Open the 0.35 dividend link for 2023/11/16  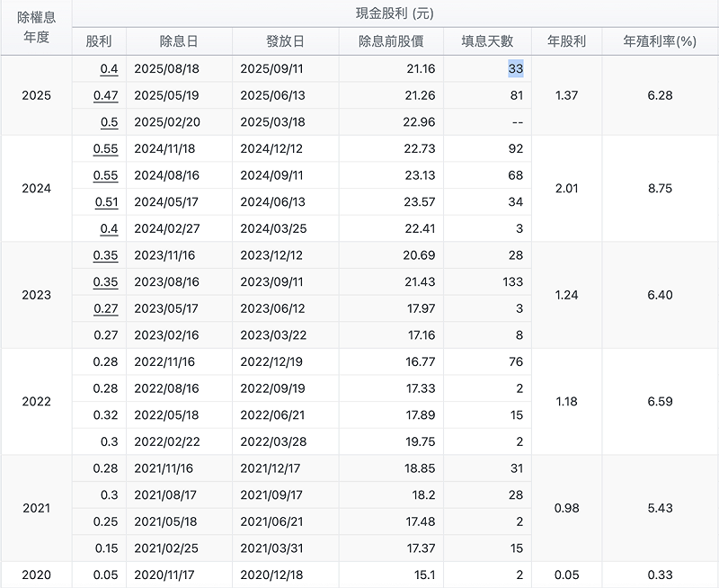pos(106,255)
